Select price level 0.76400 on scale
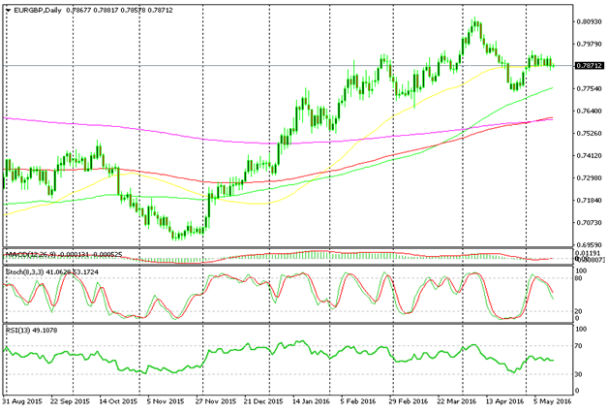Viewport: 614px width, 412px height. [589, 111]
